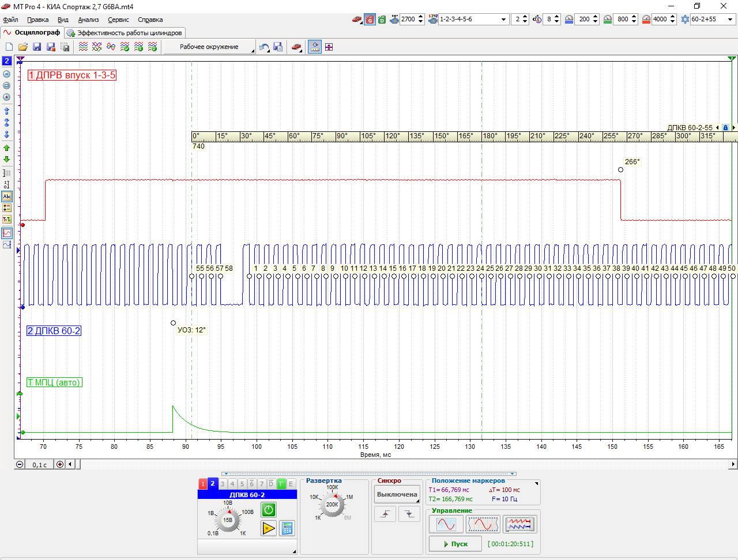Click the save-as floppy icon with red mark

(x=51, y=47)
